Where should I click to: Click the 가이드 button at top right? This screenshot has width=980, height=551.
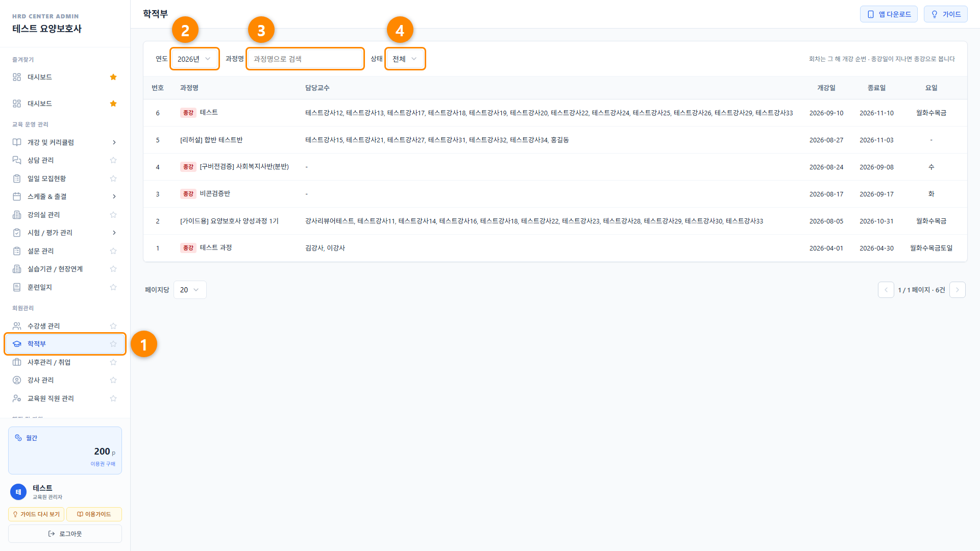coord(945,14)
